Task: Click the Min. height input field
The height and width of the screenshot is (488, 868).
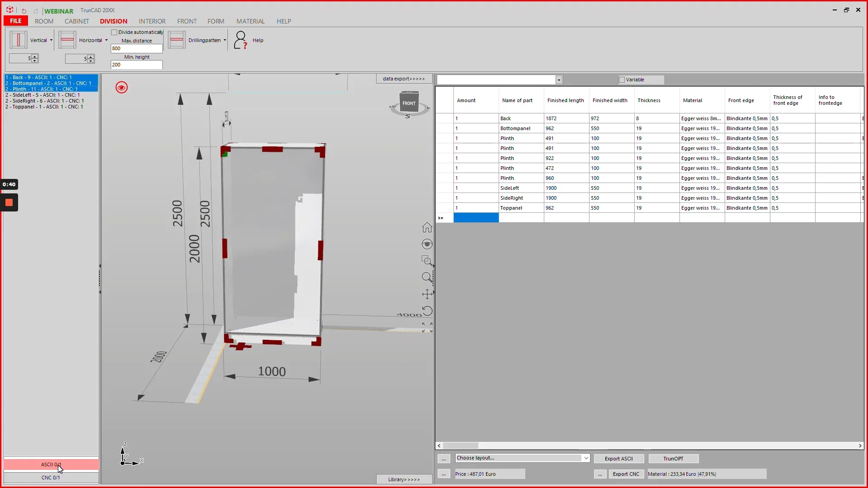Action: 137,65
